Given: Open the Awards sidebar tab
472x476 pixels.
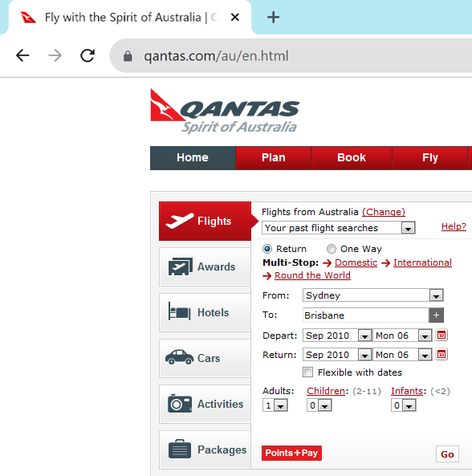Looking at the screenshot, I should point(205,266).
